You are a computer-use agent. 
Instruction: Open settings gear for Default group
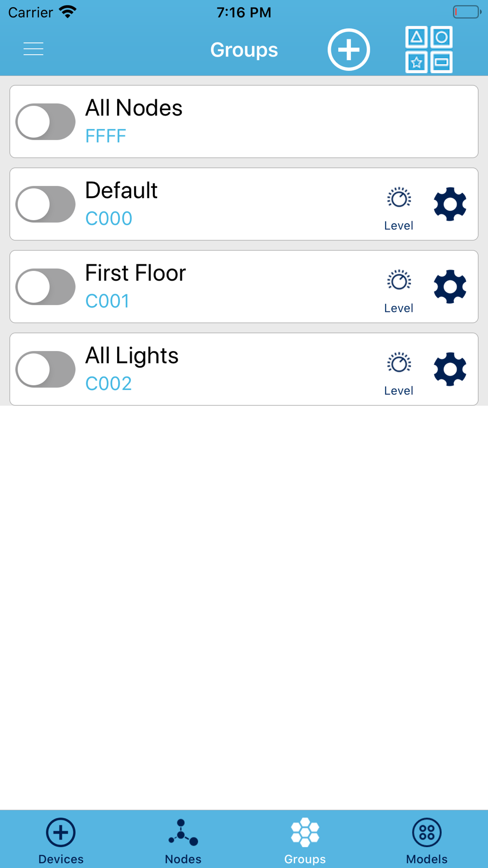450,204
